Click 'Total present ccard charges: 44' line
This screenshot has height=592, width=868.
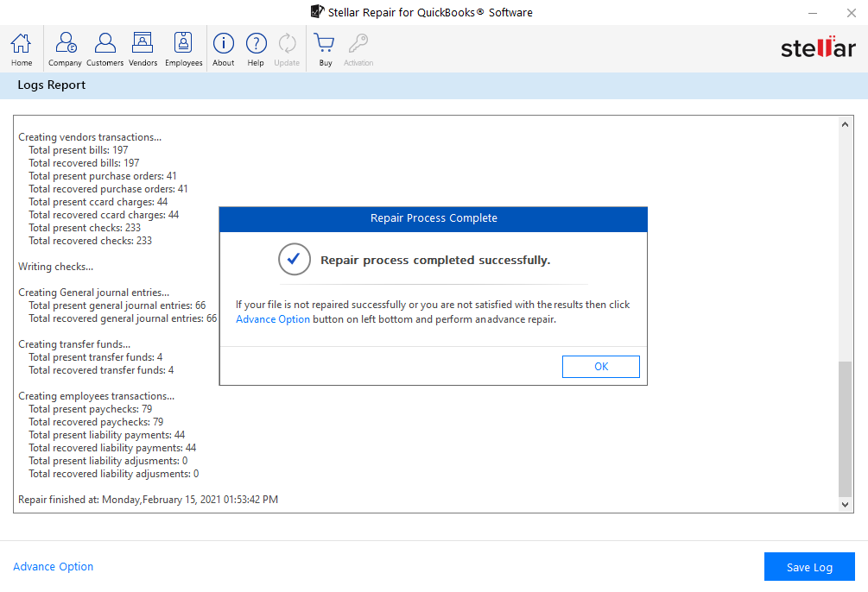(x=98, y=202)
